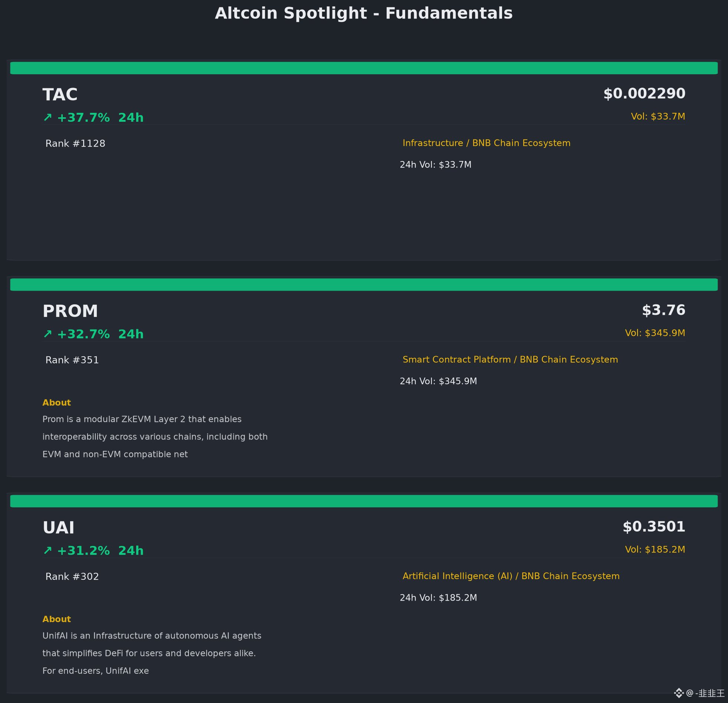
Task: Open Infrastructure / BNB Chain Ecosystem category
Action: (486, 143)
